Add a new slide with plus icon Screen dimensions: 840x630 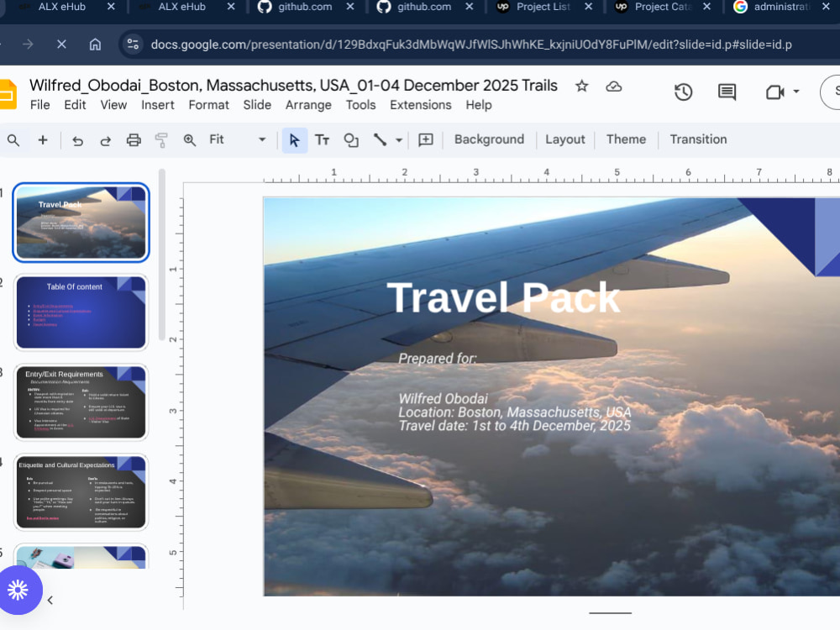43,140
